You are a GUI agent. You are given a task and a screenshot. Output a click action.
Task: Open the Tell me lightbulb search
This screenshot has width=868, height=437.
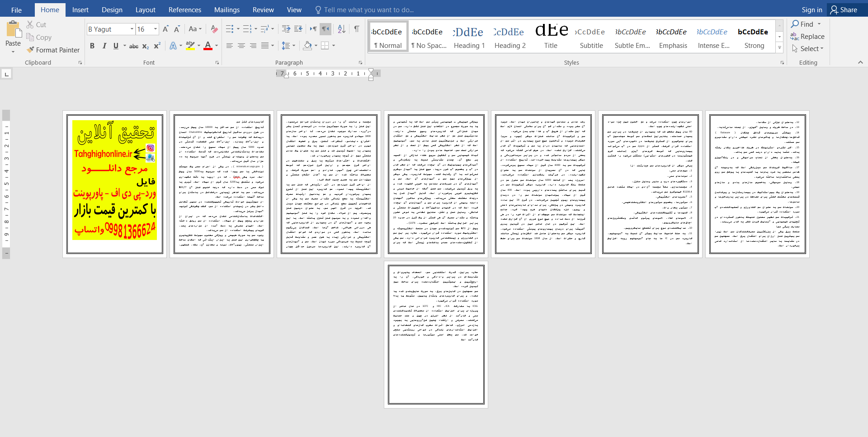click(318, 9)
